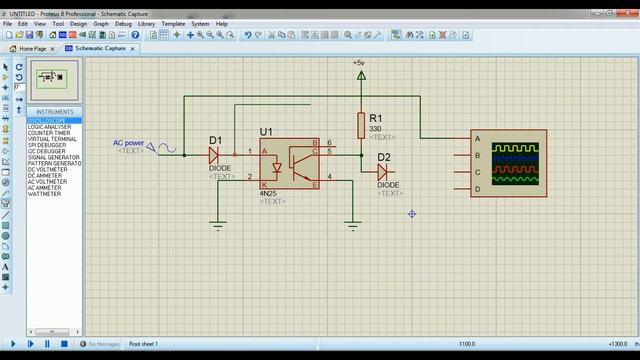The height and width of the screenshot is (360, 640).
Task: Select VIRTUAL TERMINAL in instruments list
Action: [x=52, y=139]
